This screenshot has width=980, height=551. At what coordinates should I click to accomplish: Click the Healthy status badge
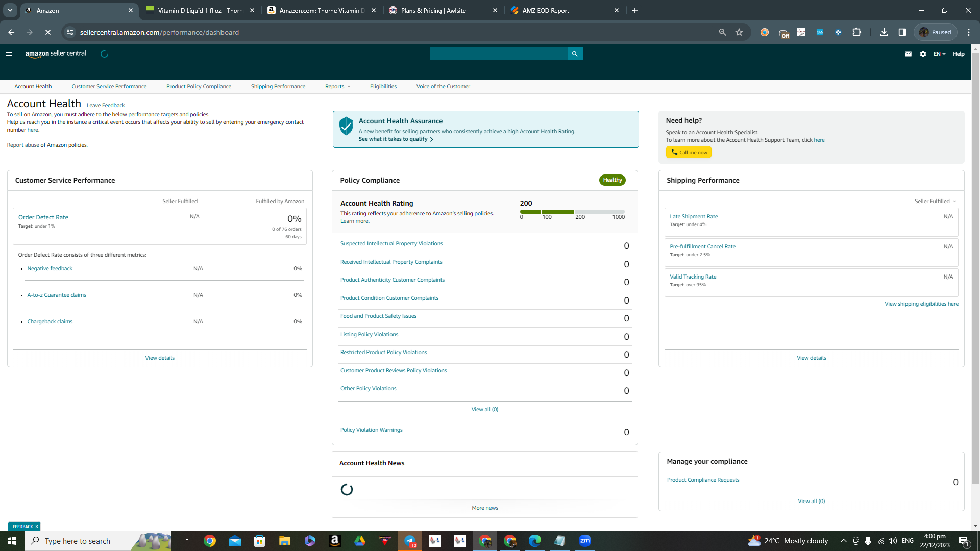612,180
